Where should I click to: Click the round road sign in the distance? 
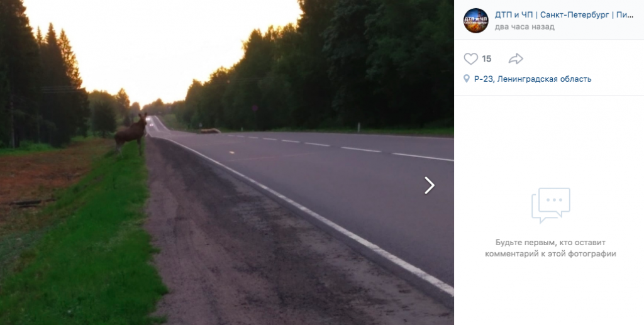pos(255,108)
